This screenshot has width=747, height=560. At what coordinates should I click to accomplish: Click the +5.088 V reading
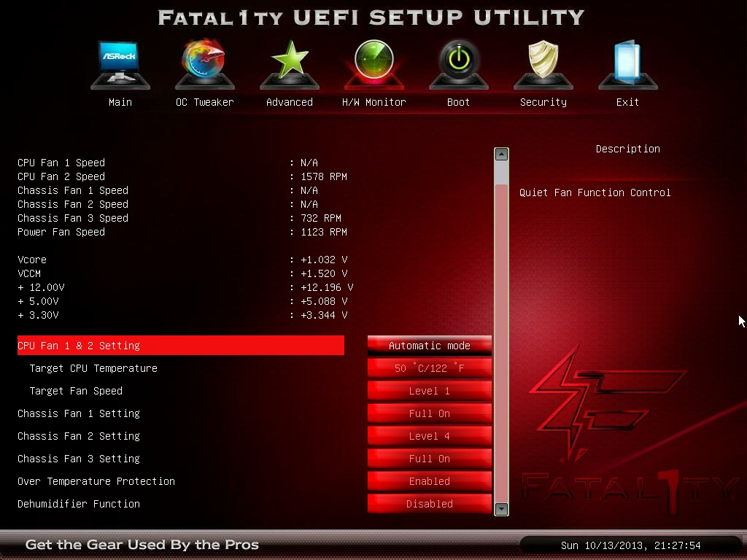pyautogui.click(x=324, y=301)
